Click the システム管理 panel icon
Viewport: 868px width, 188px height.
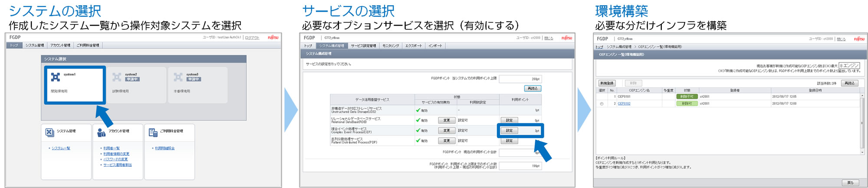(49, 132)
